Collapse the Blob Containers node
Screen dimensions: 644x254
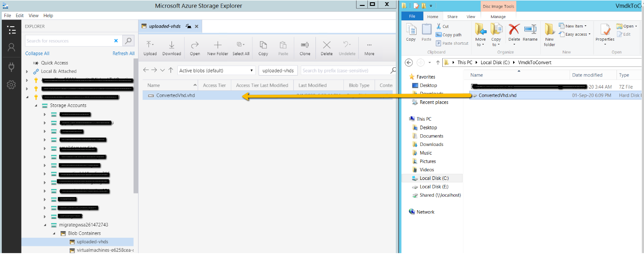coord(54,233)
